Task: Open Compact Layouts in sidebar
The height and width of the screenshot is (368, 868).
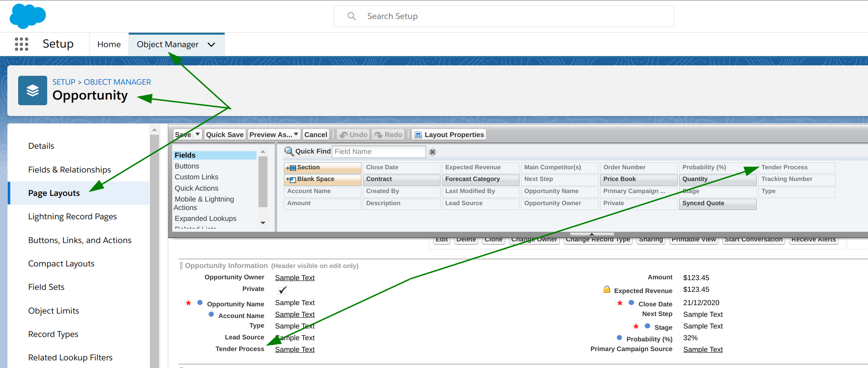Action: [61, 264]
